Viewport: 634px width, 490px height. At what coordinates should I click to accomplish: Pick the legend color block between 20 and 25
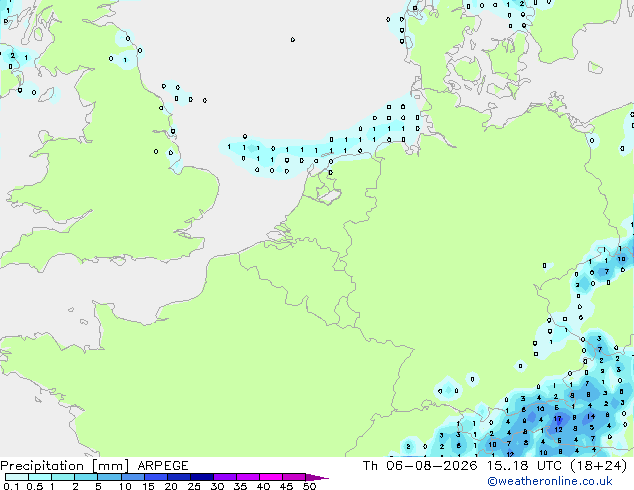point(179,477)
